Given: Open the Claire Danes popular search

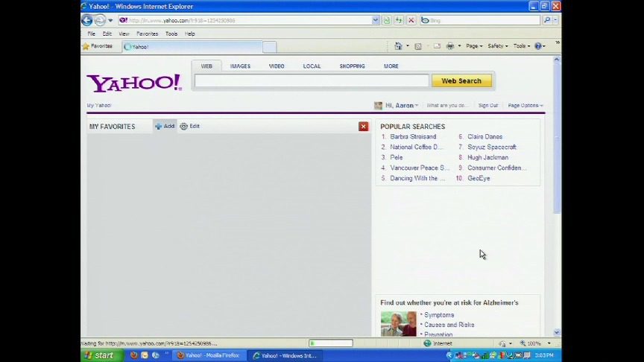Looking at the screenshot, I should [x=484, y=136].
